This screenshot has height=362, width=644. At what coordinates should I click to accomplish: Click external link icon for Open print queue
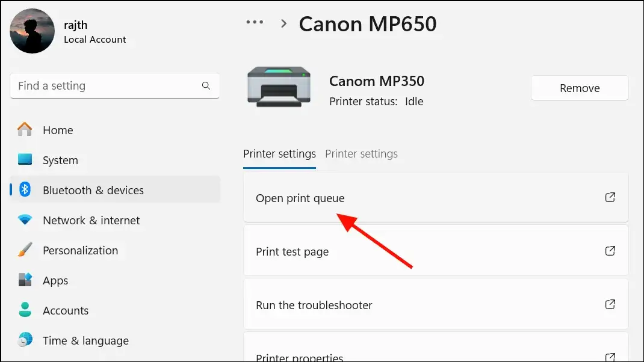[610, 197]
